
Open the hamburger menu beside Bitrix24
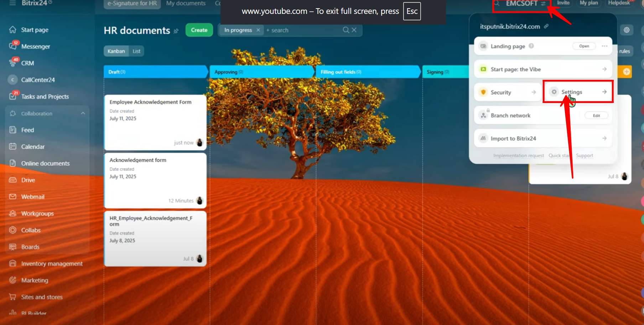[x=13, y=3]
